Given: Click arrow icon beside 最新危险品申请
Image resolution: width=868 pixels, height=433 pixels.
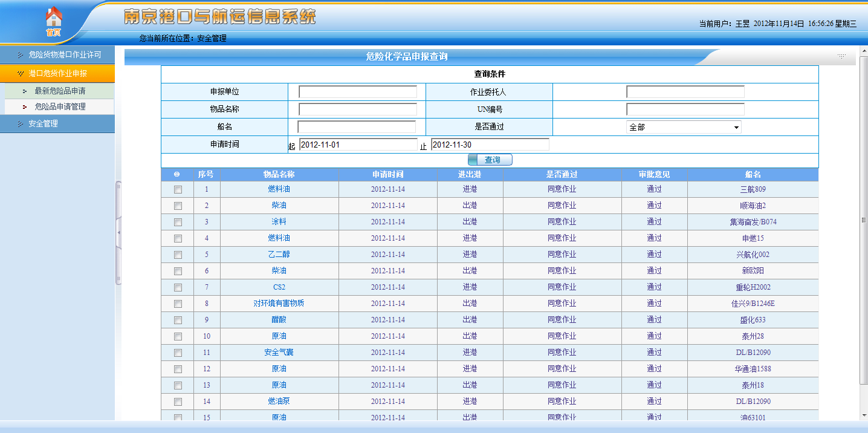Looking at the screenshot, I should click(x=25, y=91).
